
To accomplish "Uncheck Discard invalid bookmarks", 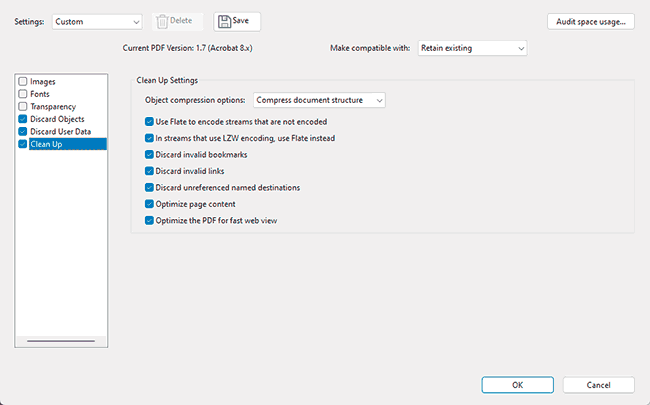I will point(149,155).
